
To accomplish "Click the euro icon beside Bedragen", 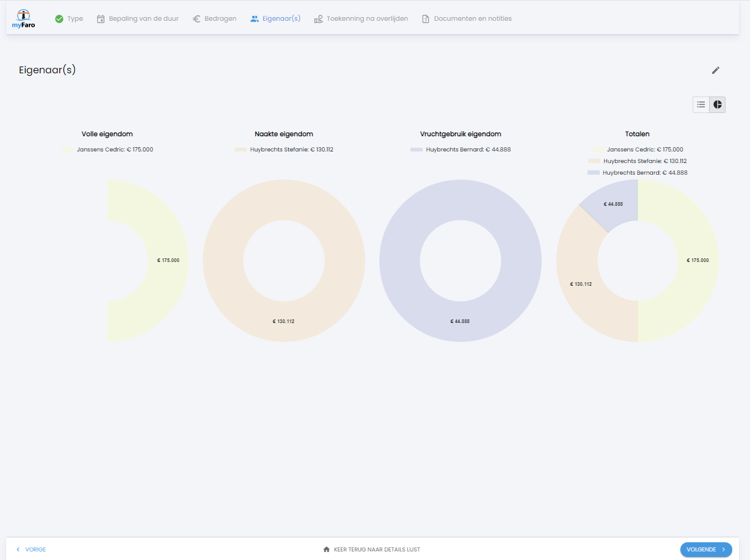I will coord(197,19).
